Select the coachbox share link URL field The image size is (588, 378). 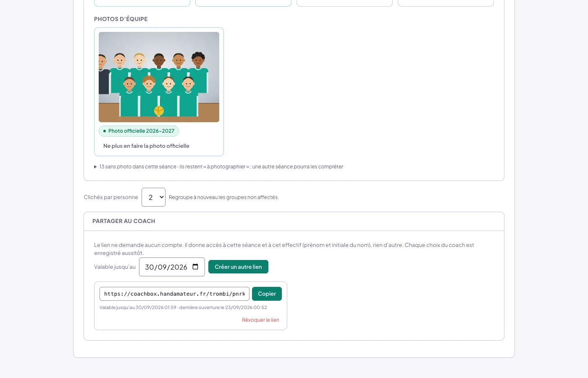point(174,294)
